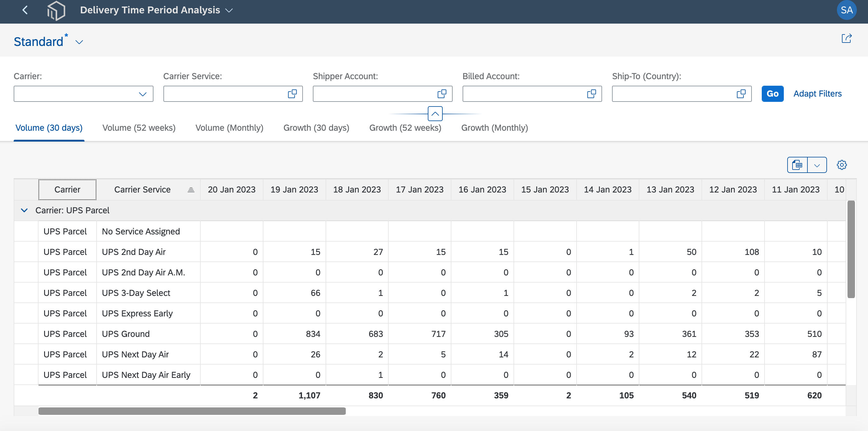This screenshot has height=431, width=868.
Task: Click the 14 Jan 2023 column header
Action: coord(608,190)
